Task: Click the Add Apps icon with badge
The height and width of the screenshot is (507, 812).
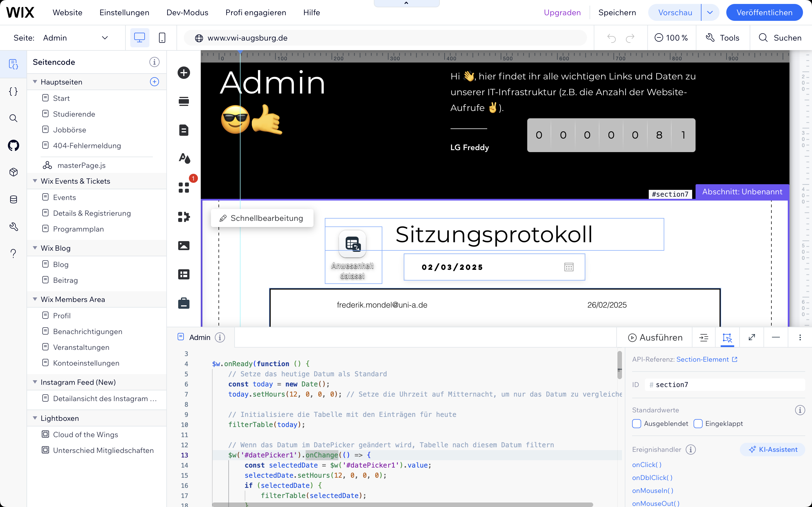Action: click(184, 188)
